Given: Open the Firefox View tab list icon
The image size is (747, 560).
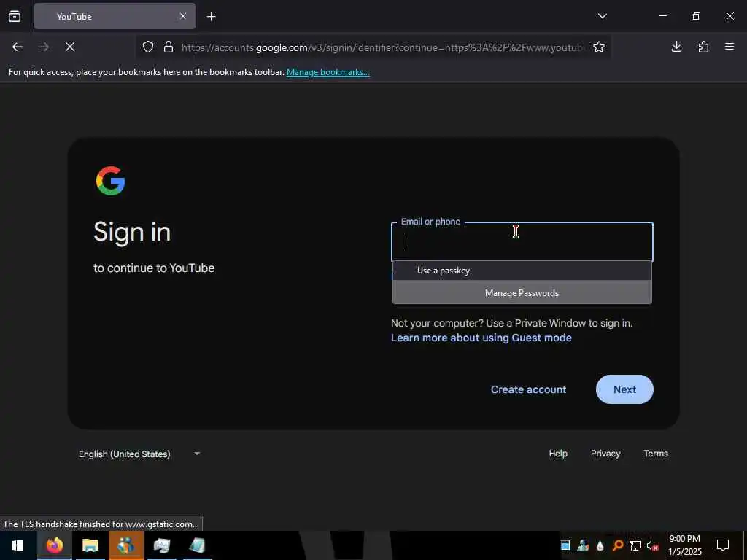Looking at the screenshot, I should tap(15, 16).
